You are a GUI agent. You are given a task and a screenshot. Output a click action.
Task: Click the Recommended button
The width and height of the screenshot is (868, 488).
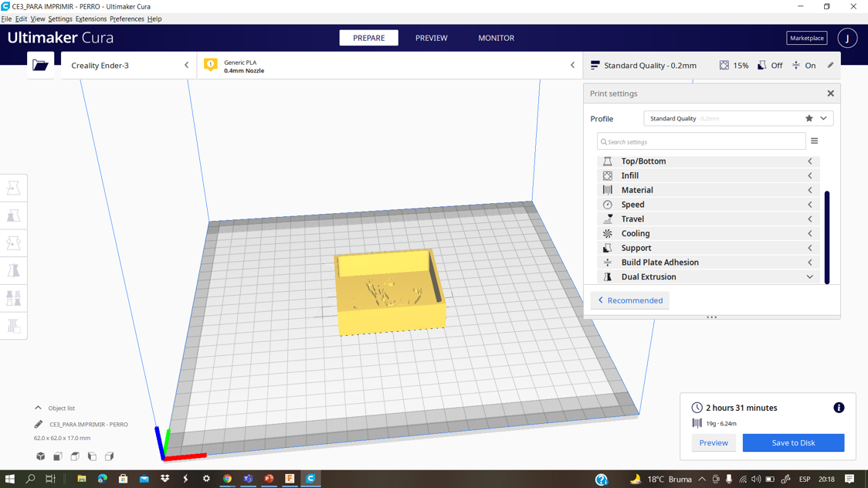coord(630,300)
